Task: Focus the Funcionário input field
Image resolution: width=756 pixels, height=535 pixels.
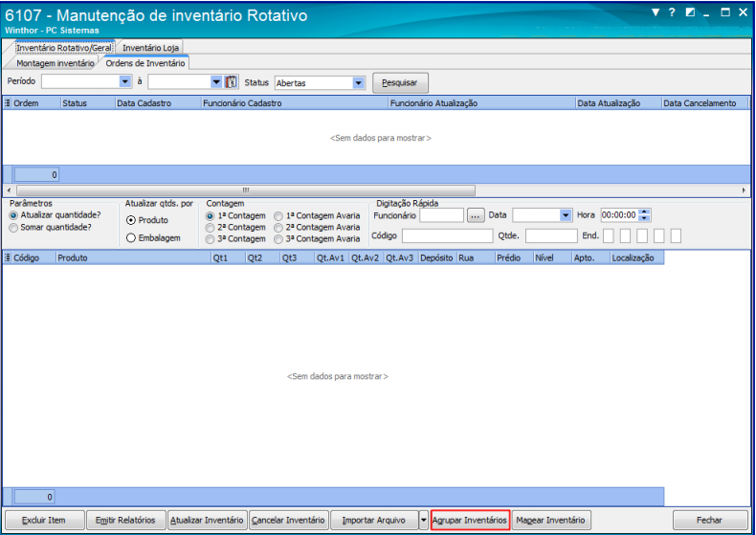Action: 442,215
